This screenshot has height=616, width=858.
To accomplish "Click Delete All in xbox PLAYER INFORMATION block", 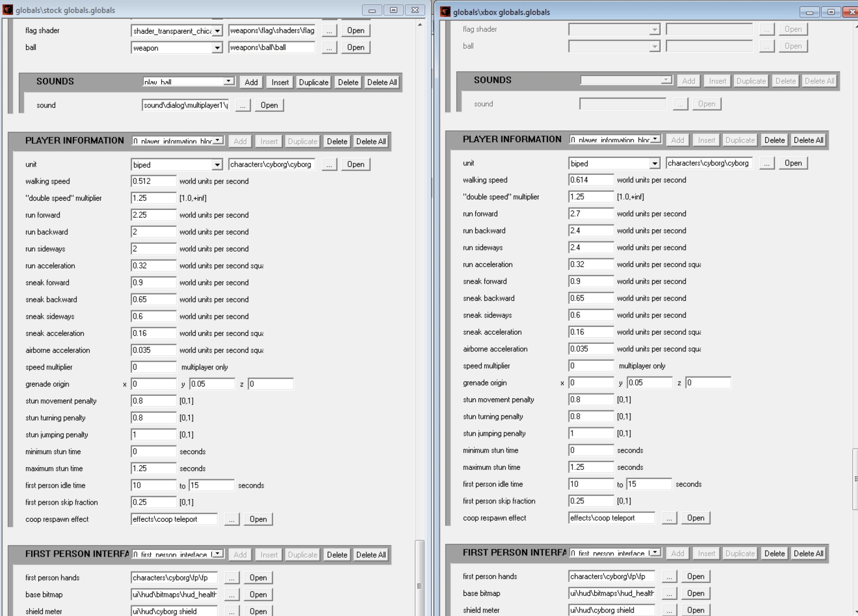I will (808, 140).
